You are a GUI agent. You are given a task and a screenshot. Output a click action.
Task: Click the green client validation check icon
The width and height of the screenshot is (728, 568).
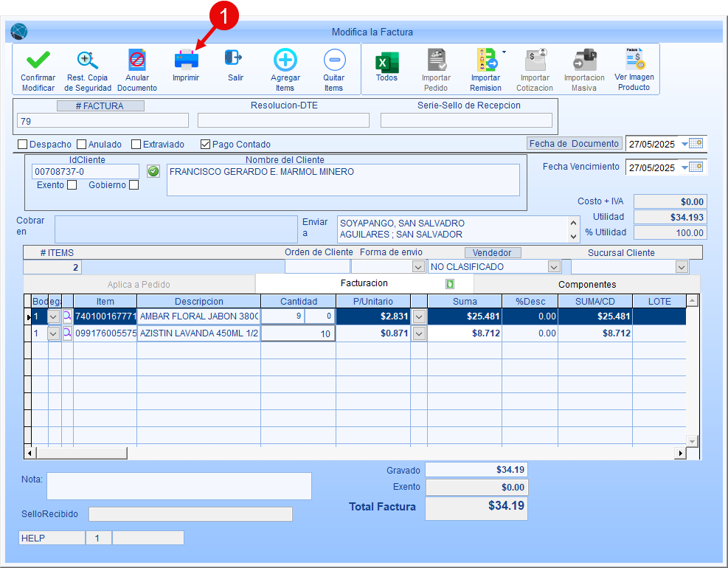tap(153, 171)
